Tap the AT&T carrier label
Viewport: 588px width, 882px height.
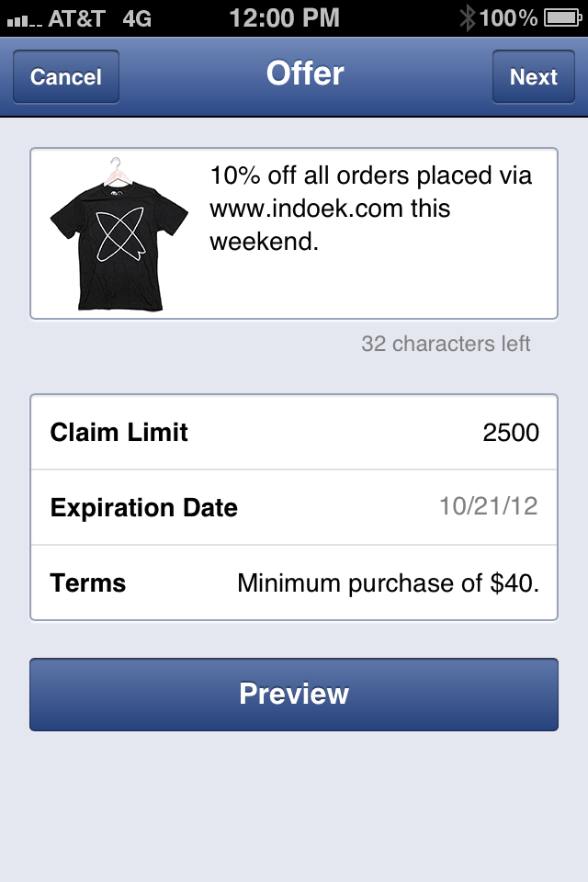76,18
